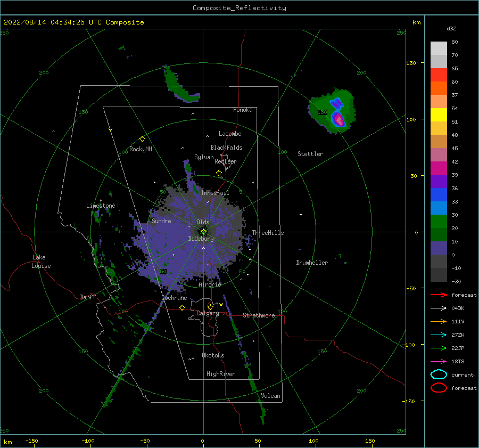Click the Ponoka town label

[x=243, y=110]
